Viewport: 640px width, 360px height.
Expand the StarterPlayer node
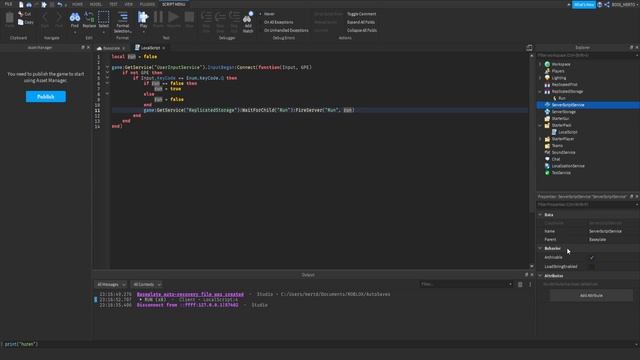(x=540, y=139)
